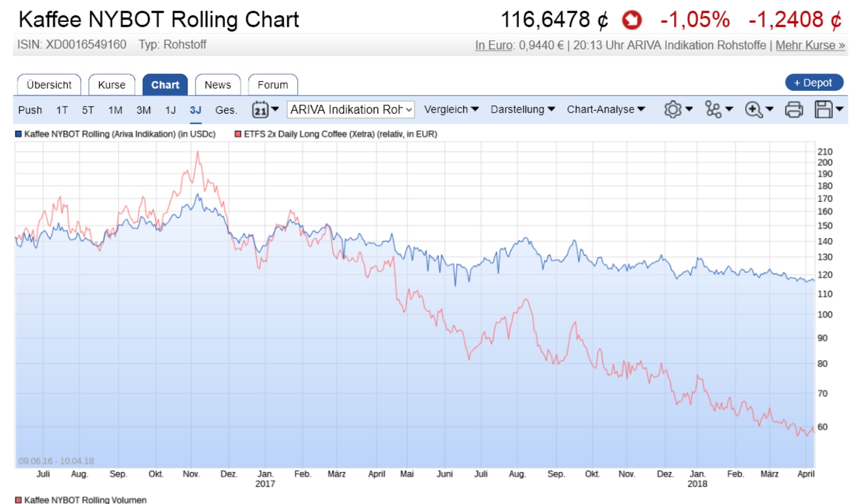This screenshot has height=504, width=850.
Task: Open the ARIVA Indikation exchange selector
Action: tap(351, 110)
